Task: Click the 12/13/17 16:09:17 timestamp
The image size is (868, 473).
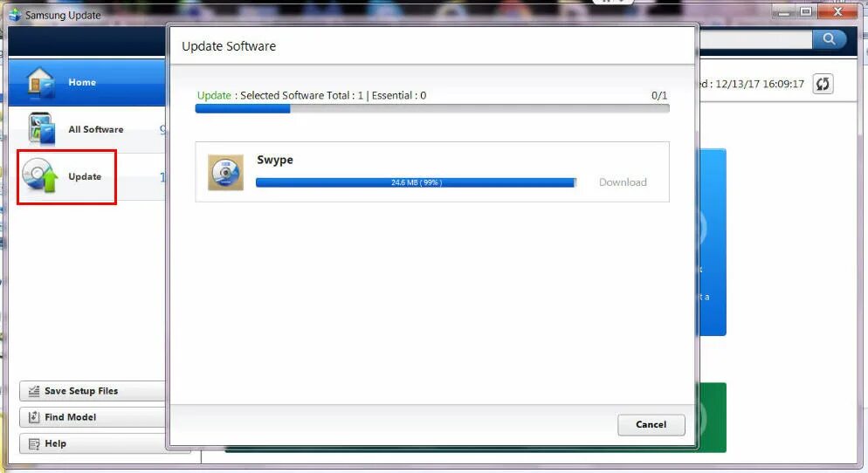Action: click(x=760, y=84)
